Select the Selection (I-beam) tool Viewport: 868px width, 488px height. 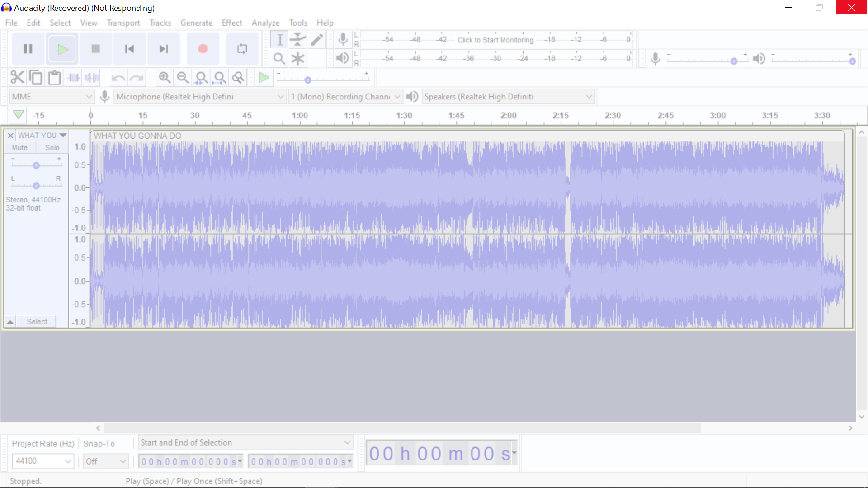pos(280,40)
